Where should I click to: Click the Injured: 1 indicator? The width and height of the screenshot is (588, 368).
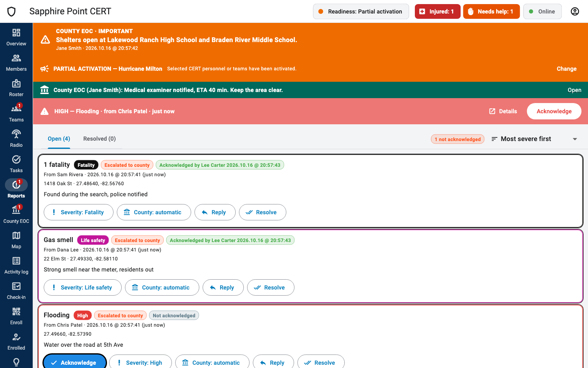[438, 11]
